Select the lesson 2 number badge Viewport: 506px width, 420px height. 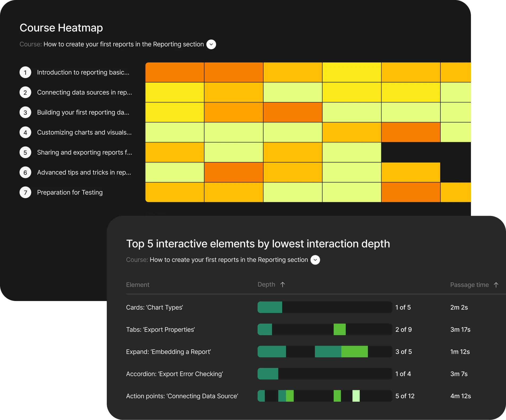[x=25, y=92]
